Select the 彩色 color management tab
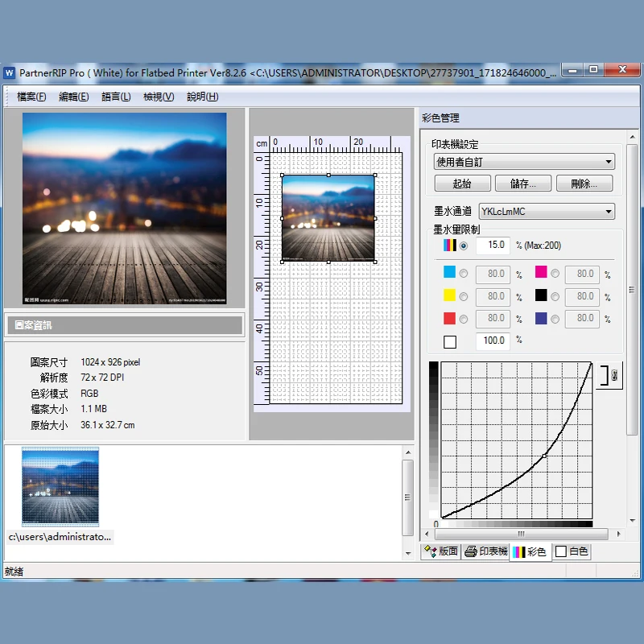The width and height of the screenshot is (644, 644). [530, 551]
